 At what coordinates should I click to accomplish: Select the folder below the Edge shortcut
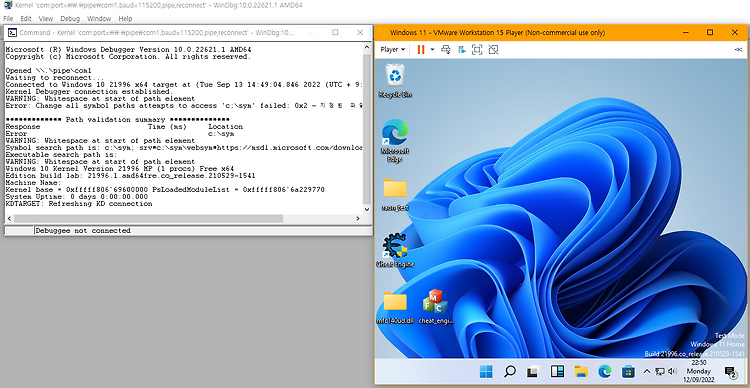(395, 195)
